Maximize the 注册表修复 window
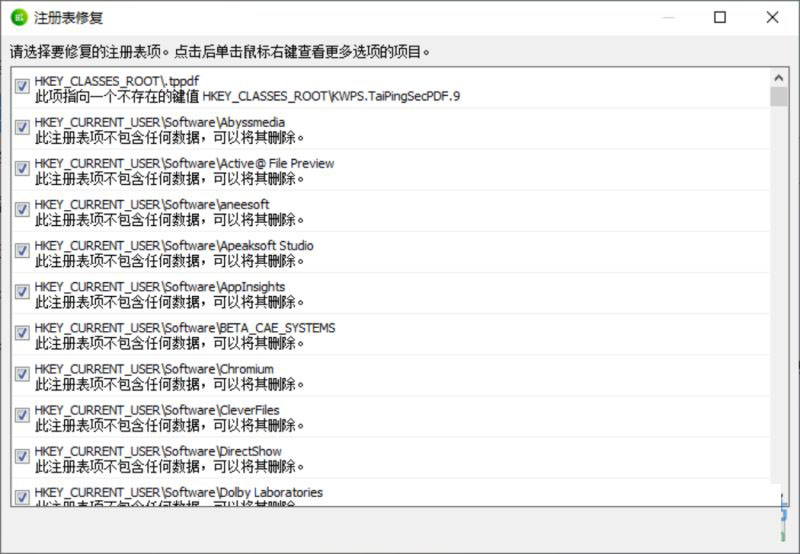 720,17
